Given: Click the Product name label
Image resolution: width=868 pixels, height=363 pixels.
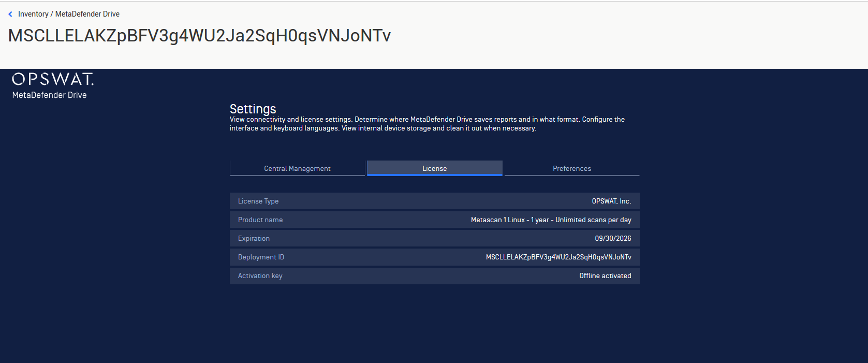Looking at the screenshot, I should pyautogui.click(x=260, y=220).
